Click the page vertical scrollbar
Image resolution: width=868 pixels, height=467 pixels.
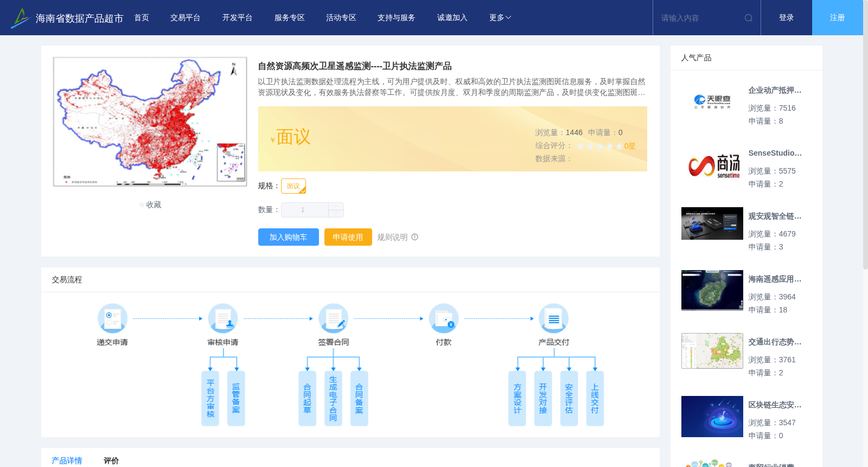pyautogui.click(x=865, y=136)
